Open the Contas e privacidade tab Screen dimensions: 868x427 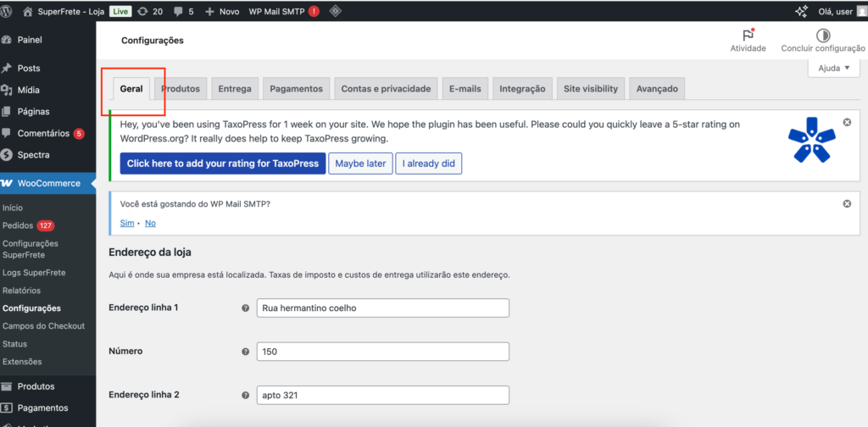click(x=386, y=88)
